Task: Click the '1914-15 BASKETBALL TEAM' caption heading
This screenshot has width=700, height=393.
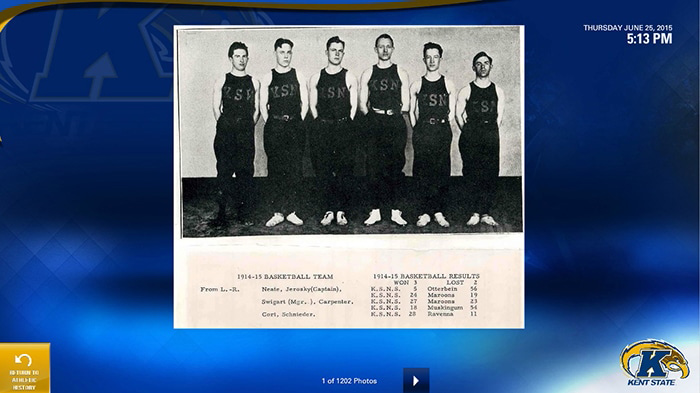Action: [285, 276]
